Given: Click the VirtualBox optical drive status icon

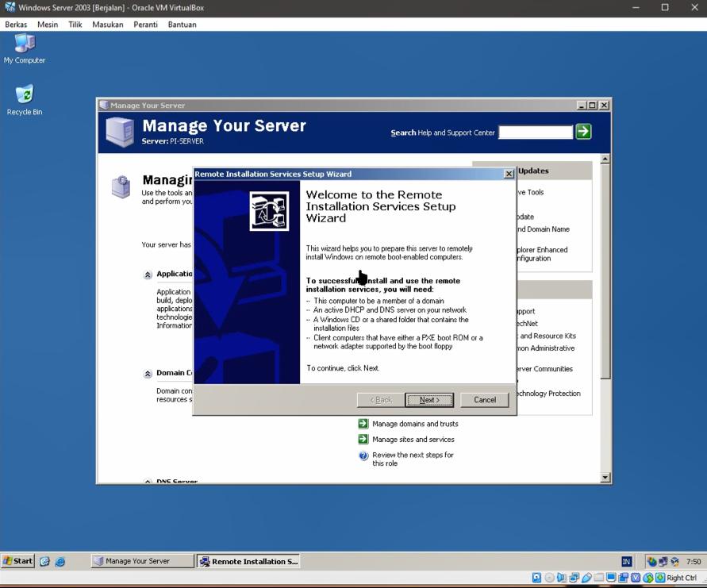Looking at the screenshot, I should 550,578.
